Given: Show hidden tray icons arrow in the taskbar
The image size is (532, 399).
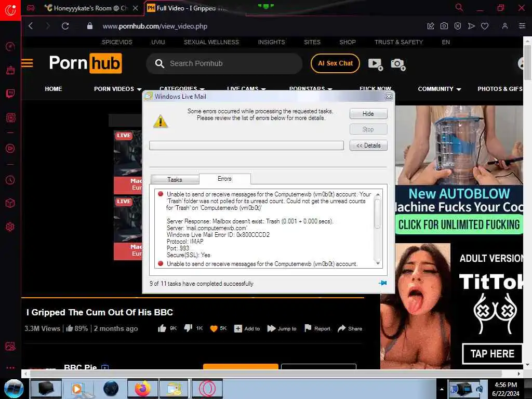Looking at the screenshot, I should 442,389.
